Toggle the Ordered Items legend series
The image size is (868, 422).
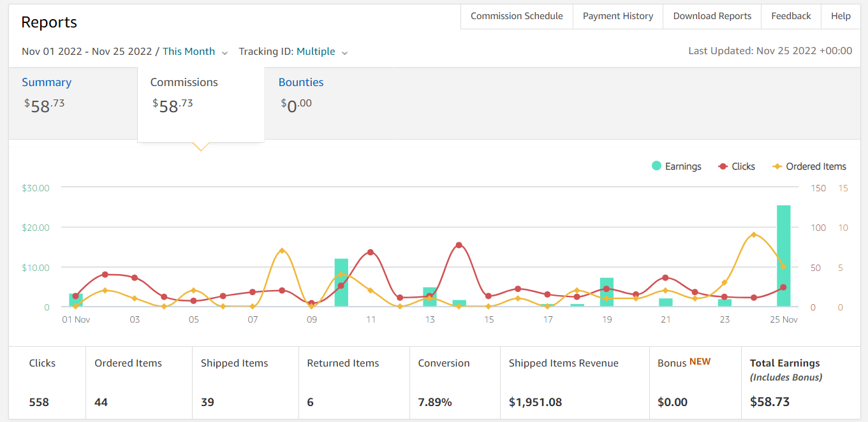click(809, 166)
